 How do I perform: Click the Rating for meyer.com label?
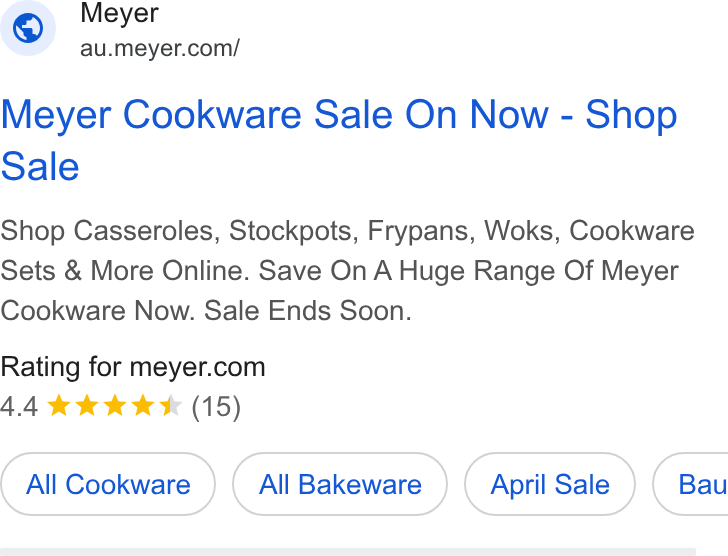pyautogui.click(x=133, y=367)
